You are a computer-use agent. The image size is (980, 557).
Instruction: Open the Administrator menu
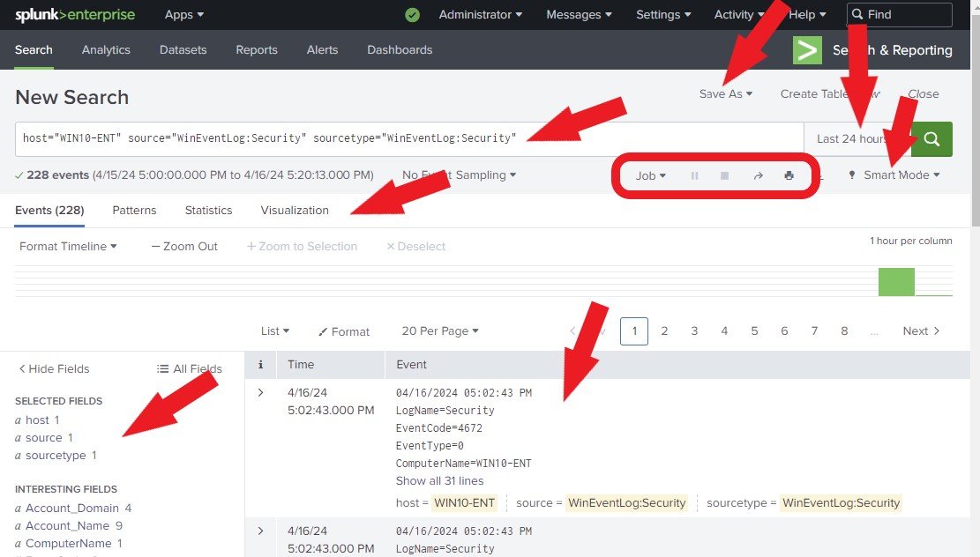pos(480,14)
